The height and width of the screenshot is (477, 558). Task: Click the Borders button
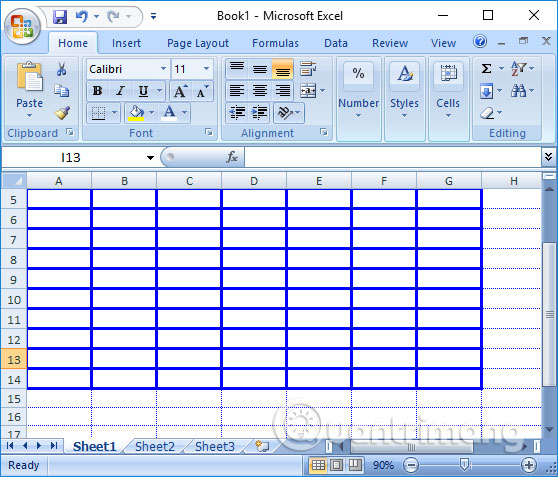pyautogui.click(x=99, y=113)
